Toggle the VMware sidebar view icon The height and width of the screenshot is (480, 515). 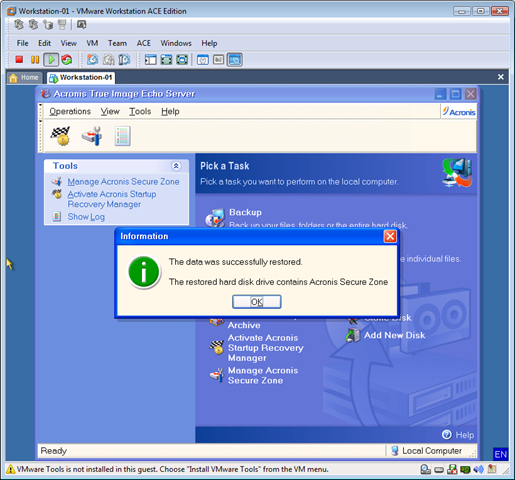[150, 60]
